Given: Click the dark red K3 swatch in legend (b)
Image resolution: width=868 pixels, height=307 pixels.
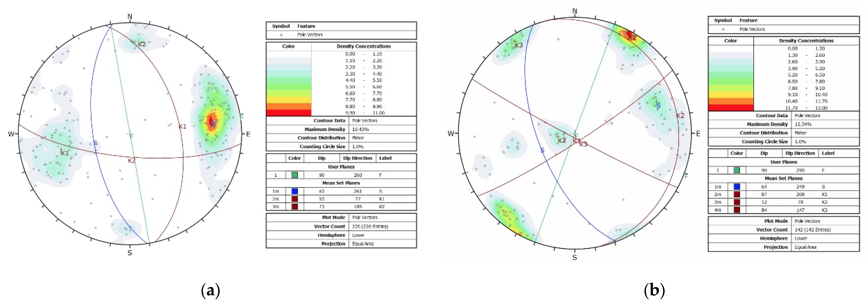Looking at the screenshot, I should (x=737, y=210).
